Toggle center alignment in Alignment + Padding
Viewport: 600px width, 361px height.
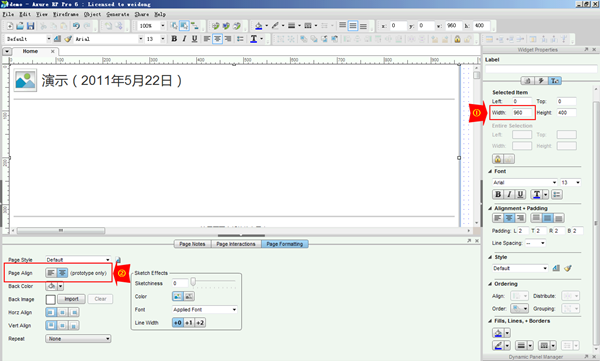tap(509, 218)
